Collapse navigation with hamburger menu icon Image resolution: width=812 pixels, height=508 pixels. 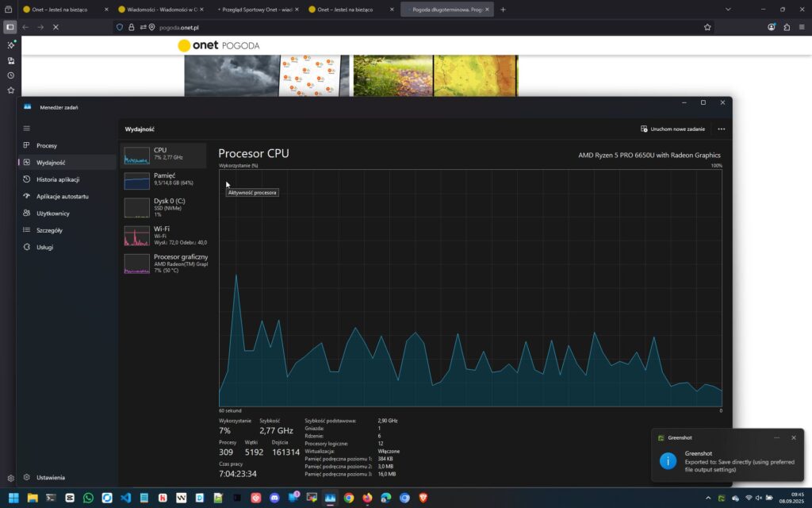[26, 128]
